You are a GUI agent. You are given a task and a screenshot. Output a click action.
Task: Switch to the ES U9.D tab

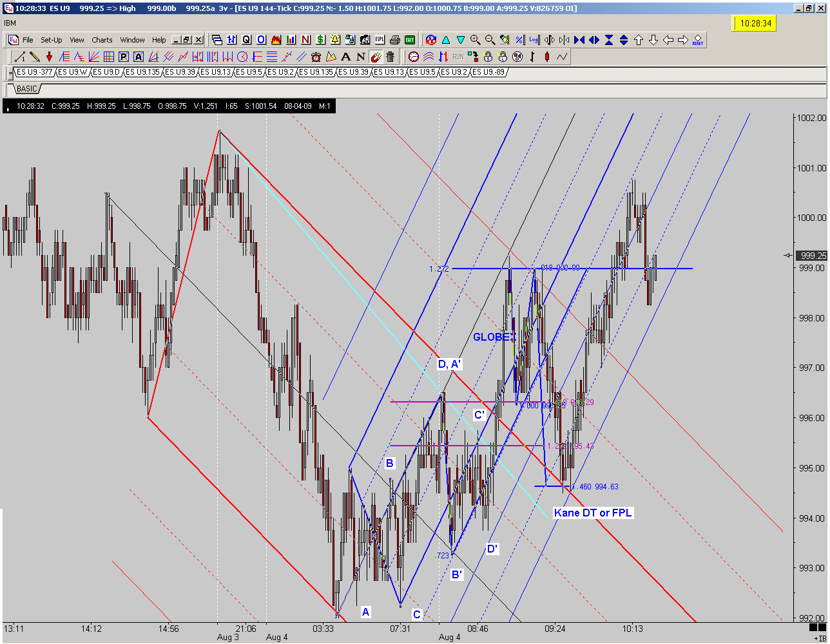106,72
